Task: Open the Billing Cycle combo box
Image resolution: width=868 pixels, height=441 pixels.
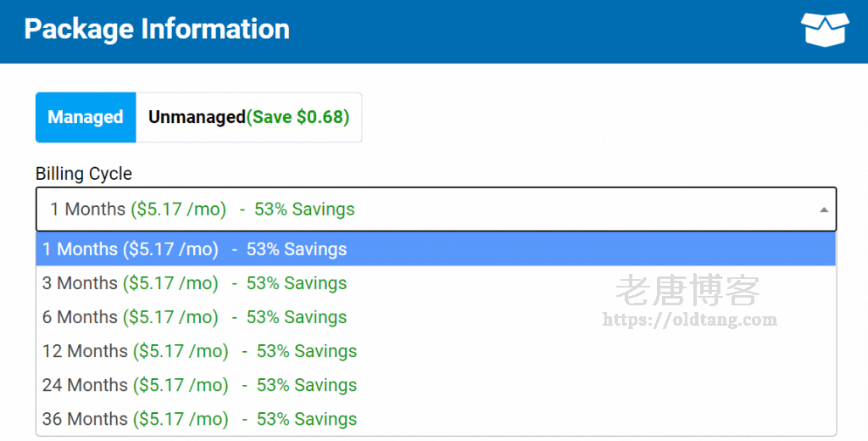Action: 424,209
